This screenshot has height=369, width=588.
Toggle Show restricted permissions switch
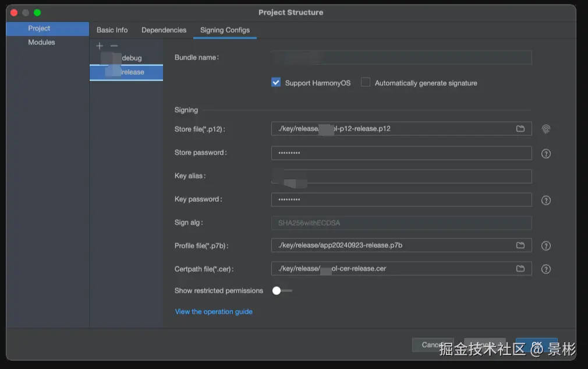tap(282, 290)
